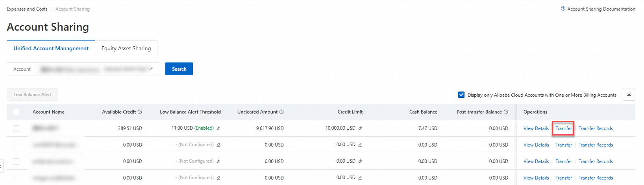Open Transfer Records for the first row

click(596, 128)
